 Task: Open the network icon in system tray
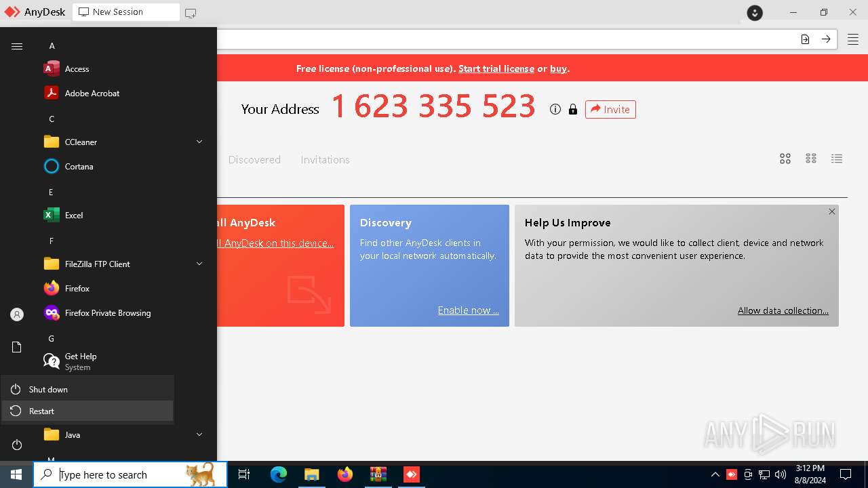coord(764,474)
